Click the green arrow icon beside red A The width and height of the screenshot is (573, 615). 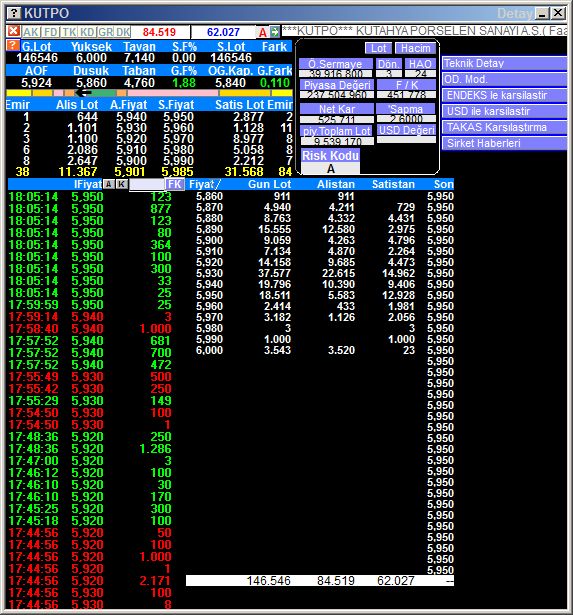click(275, 32)
